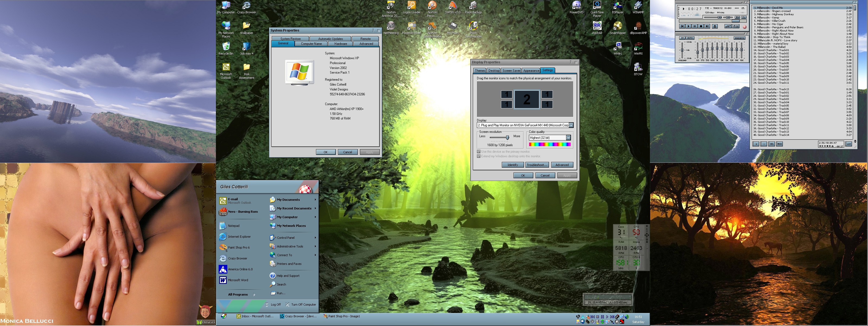Click Log Off in Start menu
Screen dimensions: 868x326
tap(273, 304)
